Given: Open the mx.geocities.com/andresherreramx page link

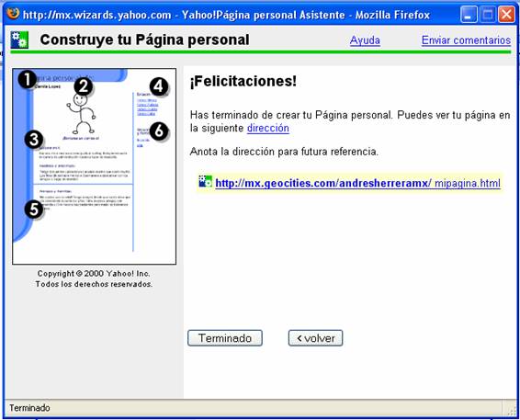Looking at the screenshot, I should click(357, 183).
